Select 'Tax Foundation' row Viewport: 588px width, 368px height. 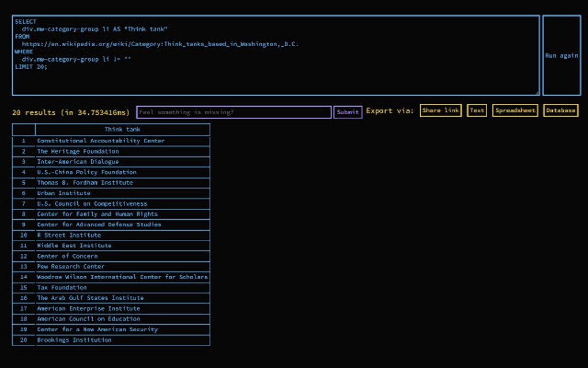pos(111,288)
